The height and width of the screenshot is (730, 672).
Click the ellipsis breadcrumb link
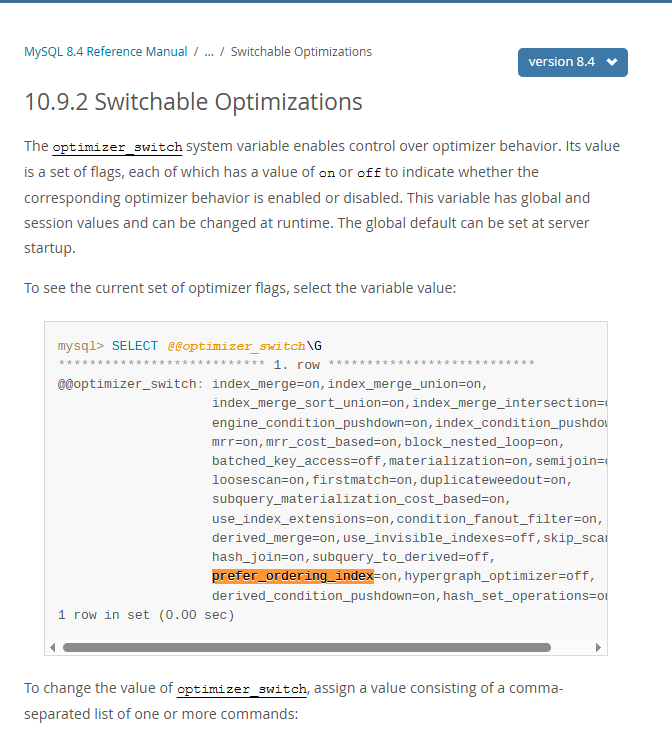[x=209, y=52]
